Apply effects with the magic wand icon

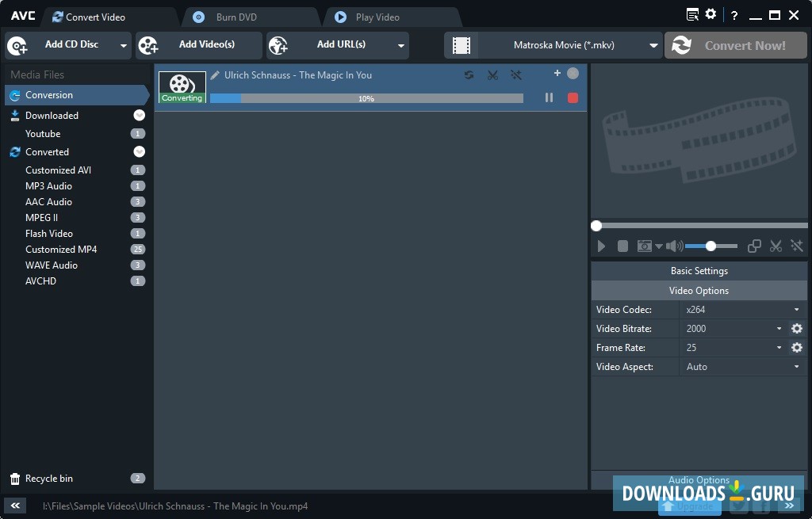click(x=516, y=75)
